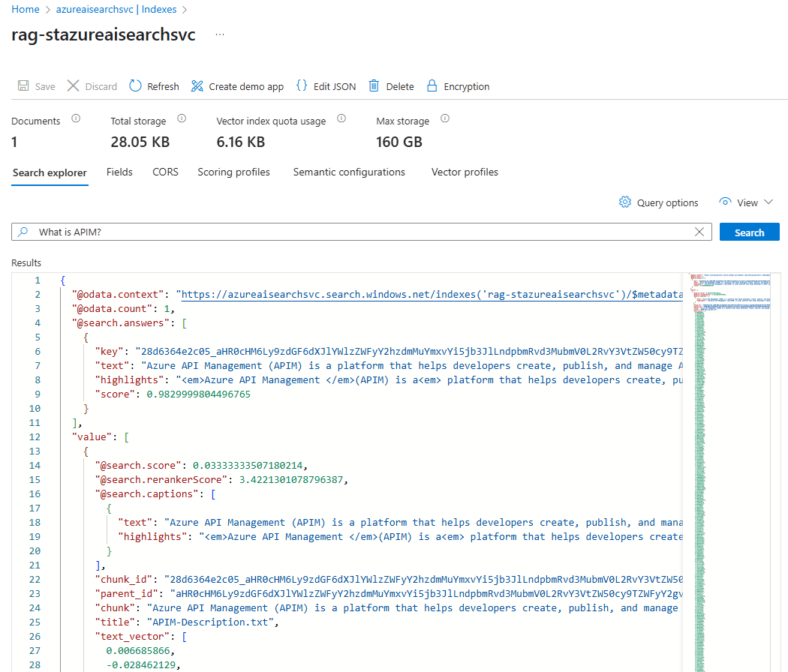Click the "@odata.count" key in results
This screenshot has width=788, height=672.
coord(118,309)
